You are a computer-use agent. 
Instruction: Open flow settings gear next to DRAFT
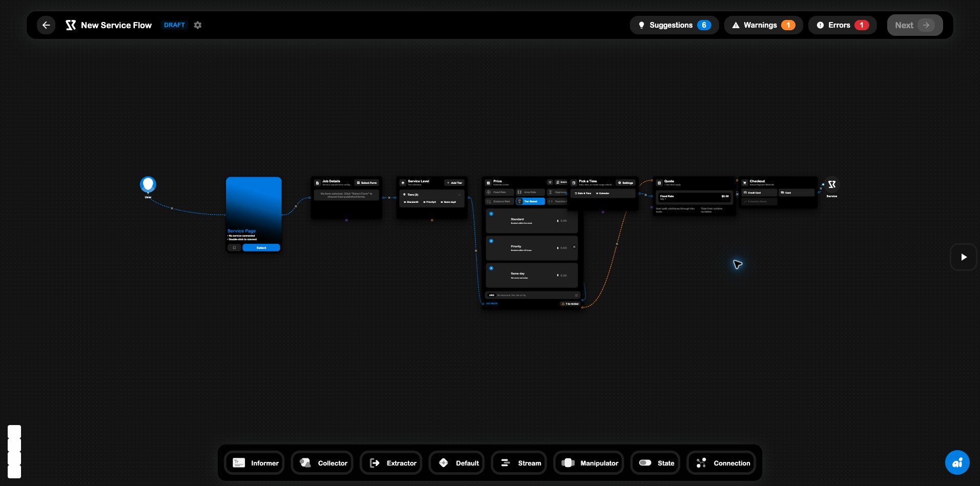click(198, 25)
